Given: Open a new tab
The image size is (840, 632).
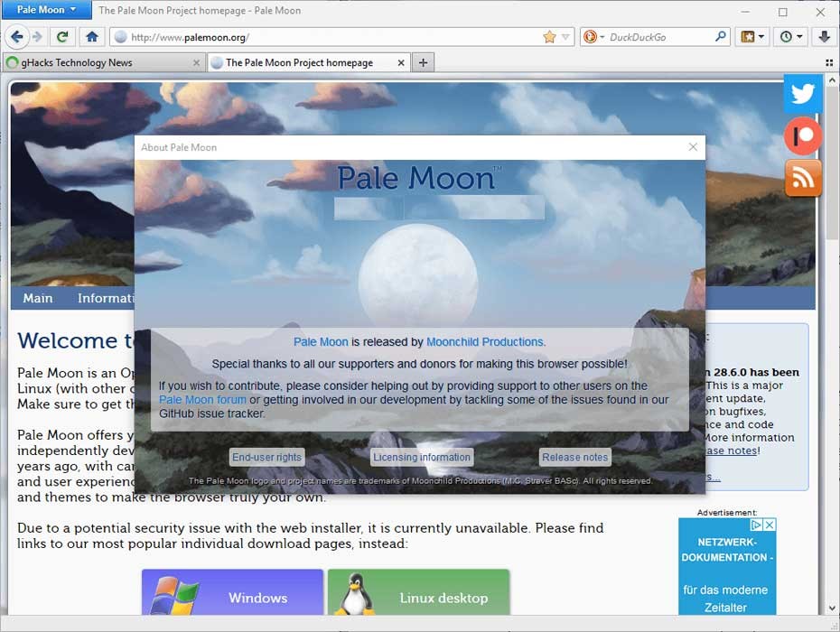Looking at the screenshot, I should pyautogui.click(x=423, y=62).
